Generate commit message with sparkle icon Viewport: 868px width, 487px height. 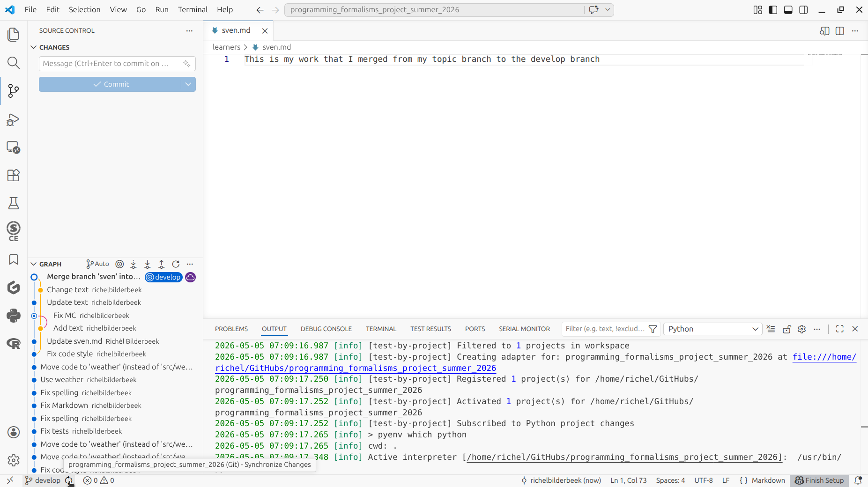coord(187,64)
